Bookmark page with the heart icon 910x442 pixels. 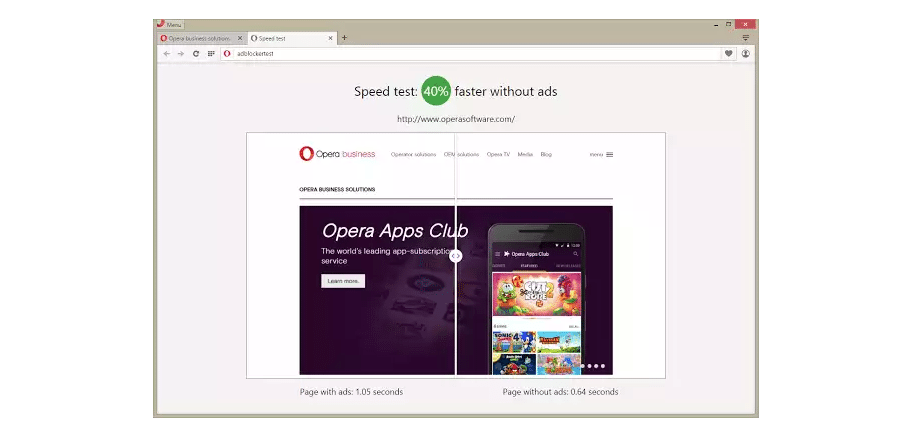point(728,53)
